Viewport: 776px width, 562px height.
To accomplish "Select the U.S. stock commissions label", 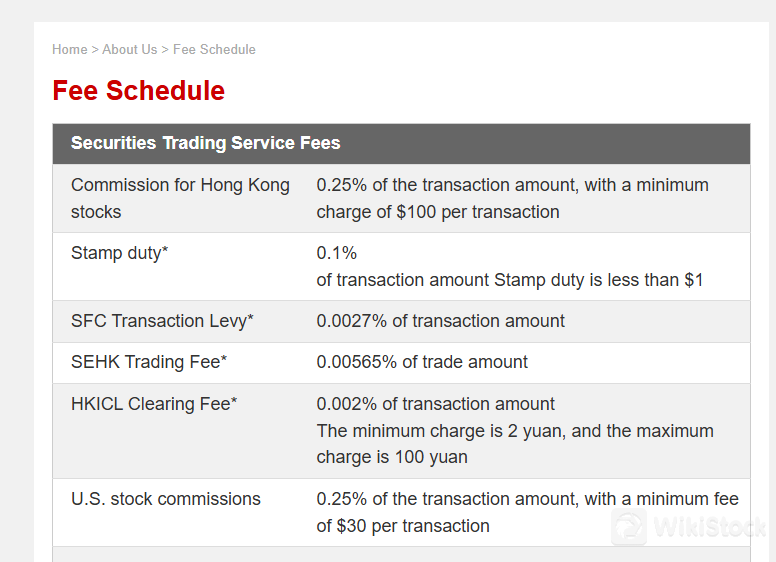I will (165, 499).
